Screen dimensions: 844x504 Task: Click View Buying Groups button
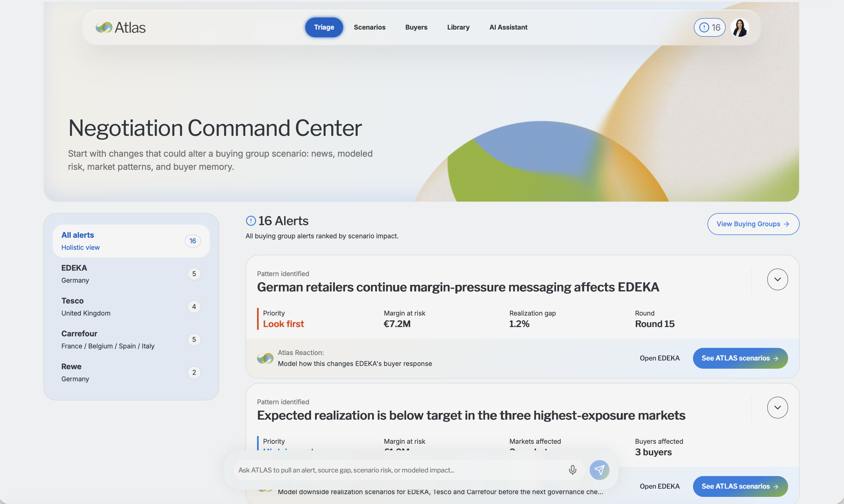[753, 224]
